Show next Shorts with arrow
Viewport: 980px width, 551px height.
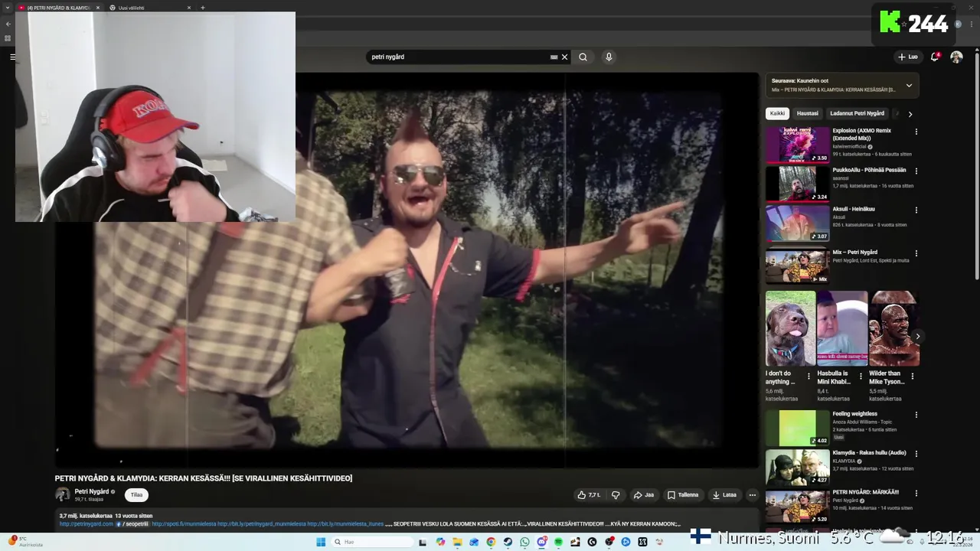coord(917,336)
